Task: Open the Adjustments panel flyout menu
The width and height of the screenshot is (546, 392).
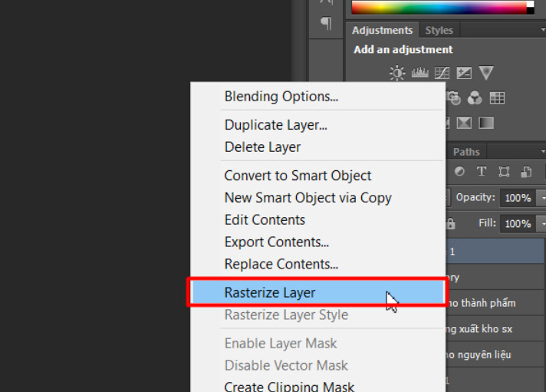Action: pos(542,31)
